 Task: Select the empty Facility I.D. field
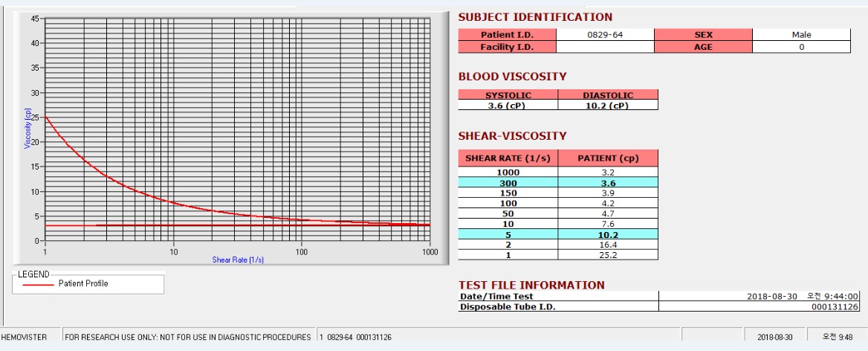tap(605, 47)
